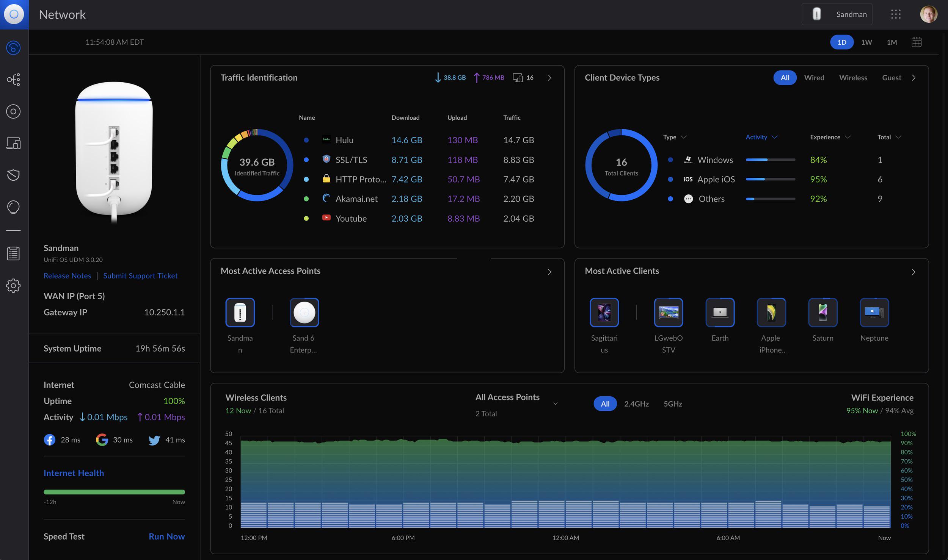Expand the Traffic Identification panel arrow
948x560 pixels.
(549, 78)
